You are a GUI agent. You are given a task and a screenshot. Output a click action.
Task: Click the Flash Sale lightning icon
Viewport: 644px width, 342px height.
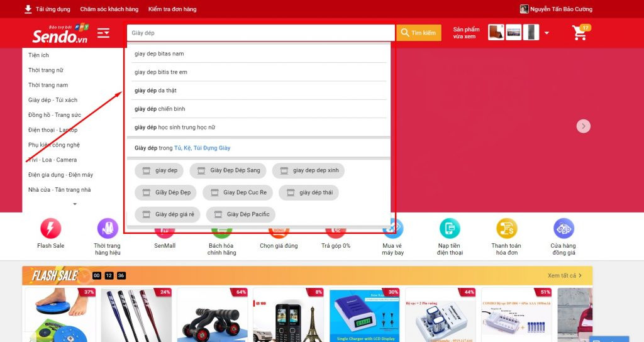coord(50,228)
